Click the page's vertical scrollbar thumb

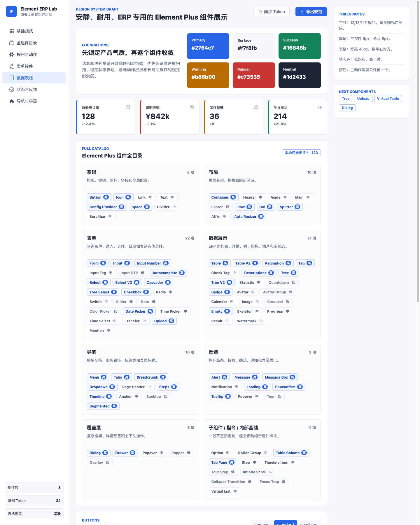pos(418,152)
